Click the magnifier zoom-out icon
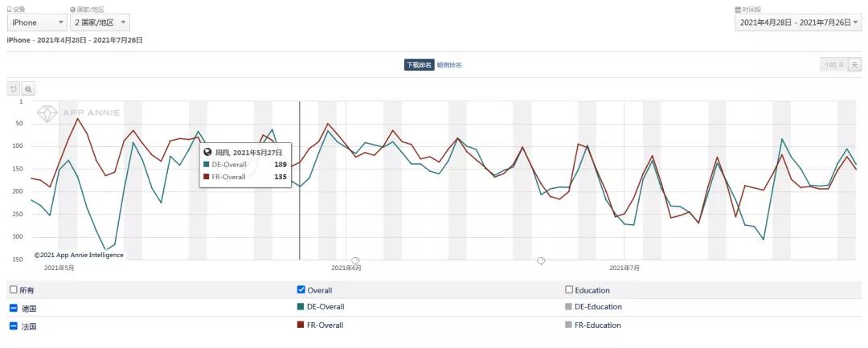Image resolution: width=868 pixels, height=348 pixels. 28,88
